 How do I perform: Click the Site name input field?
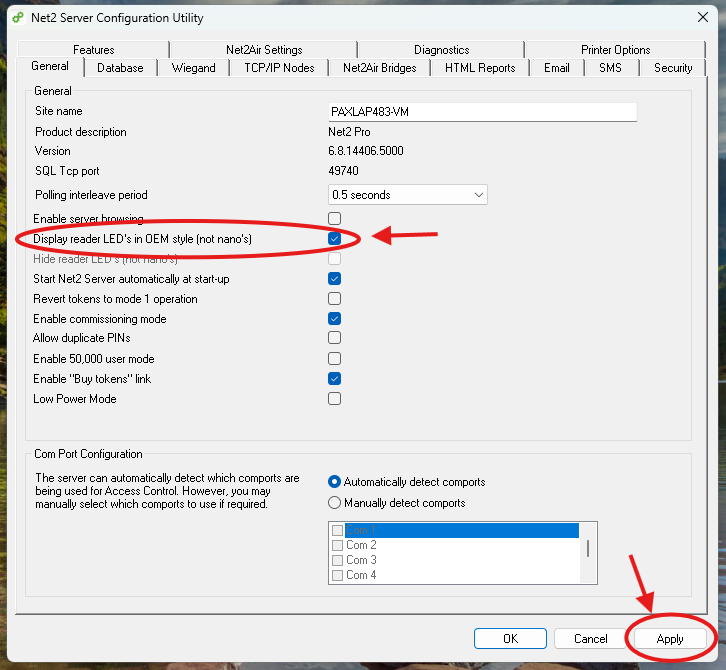coord(482,112)
